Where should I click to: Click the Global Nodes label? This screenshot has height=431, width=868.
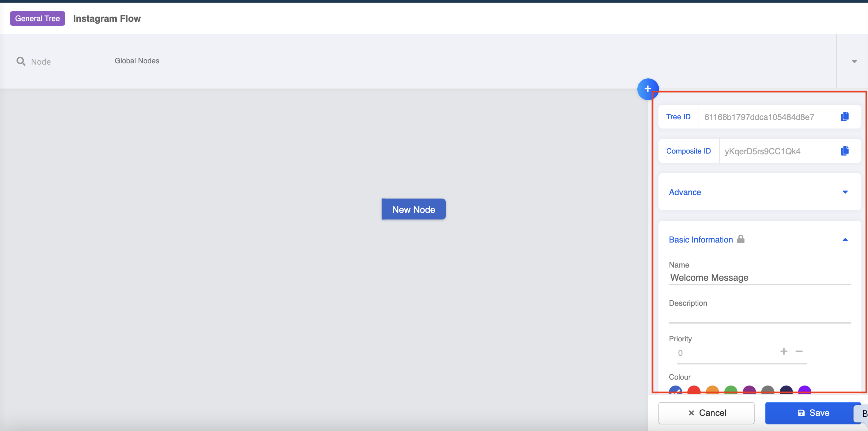click(x=137, y=61)
